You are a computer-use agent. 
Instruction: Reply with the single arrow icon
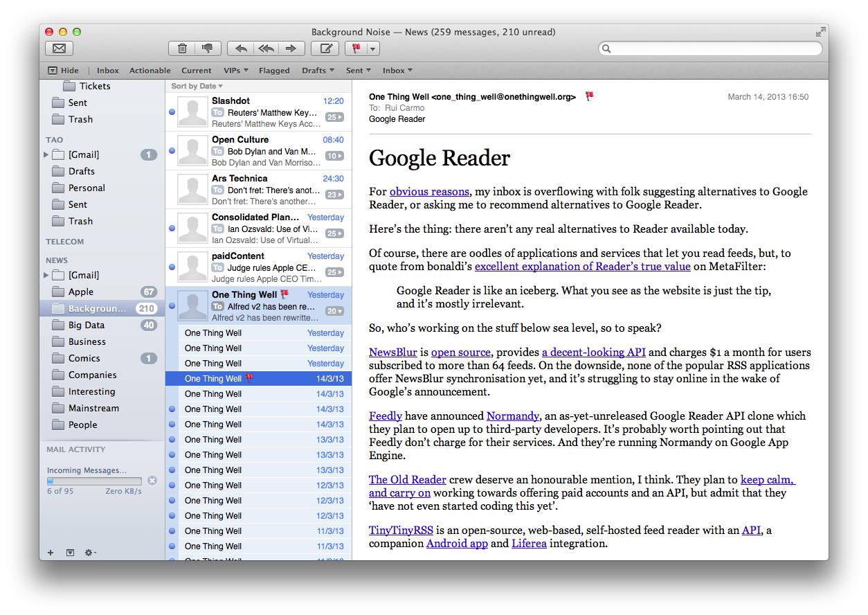click(241, 48)
